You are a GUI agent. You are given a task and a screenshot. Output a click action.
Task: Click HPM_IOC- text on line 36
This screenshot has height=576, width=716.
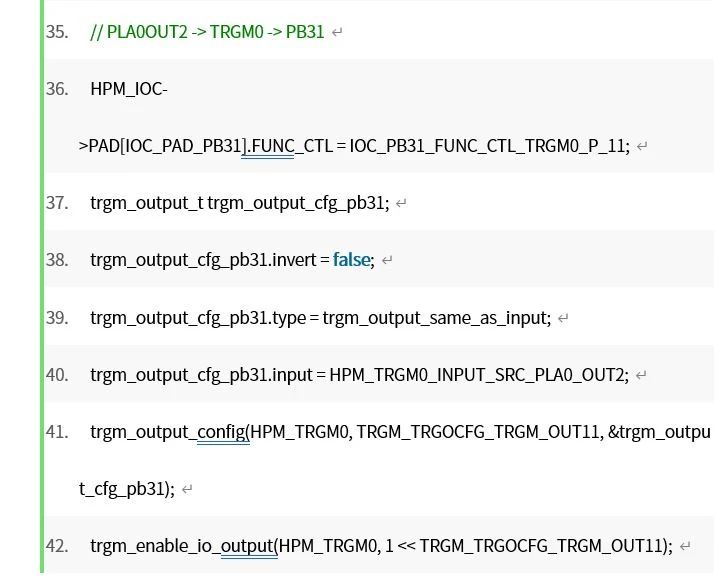pyautogui.click(x=129, y=89)
